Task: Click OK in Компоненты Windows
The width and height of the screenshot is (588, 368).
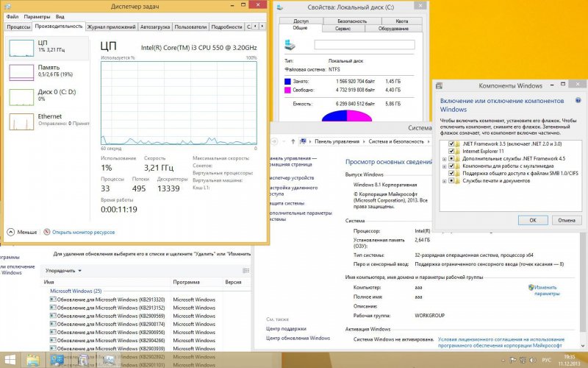Action: pos(532,220)
